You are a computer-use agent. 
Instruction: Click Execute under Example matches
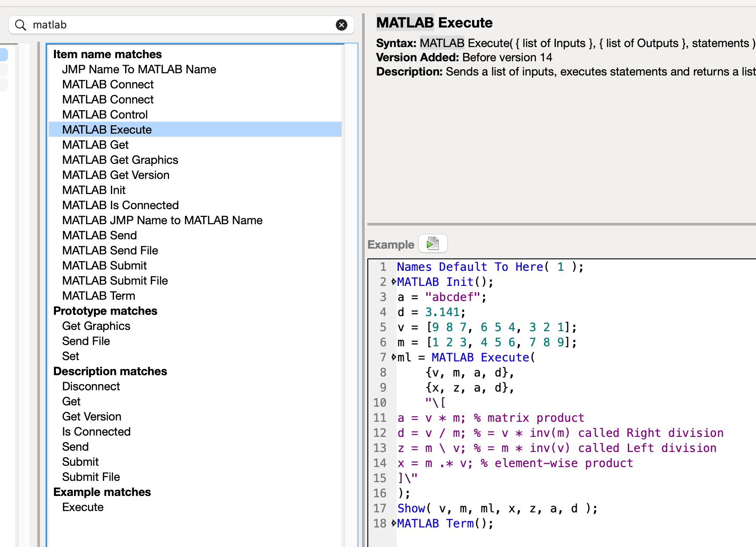(83, 507)
